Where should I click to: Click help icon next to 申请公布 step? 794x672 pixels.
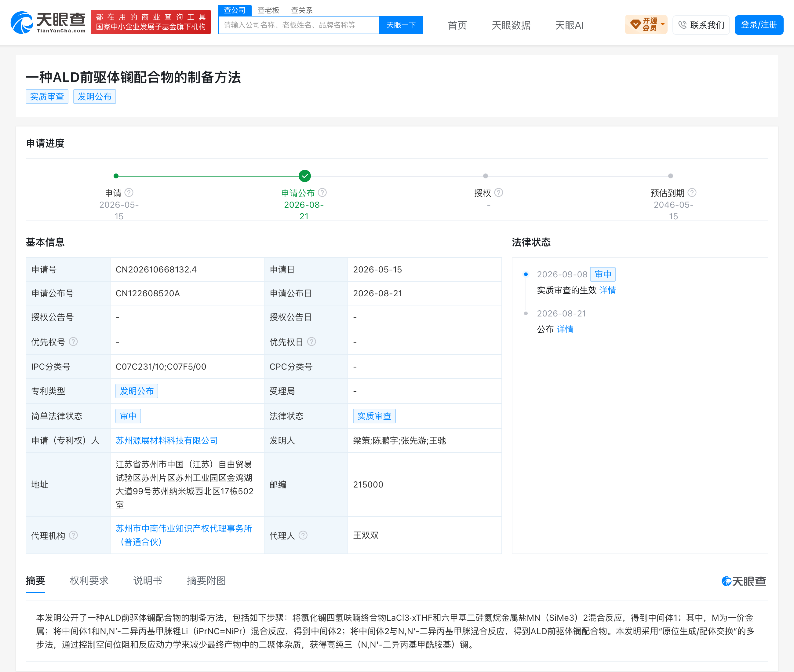322,193
